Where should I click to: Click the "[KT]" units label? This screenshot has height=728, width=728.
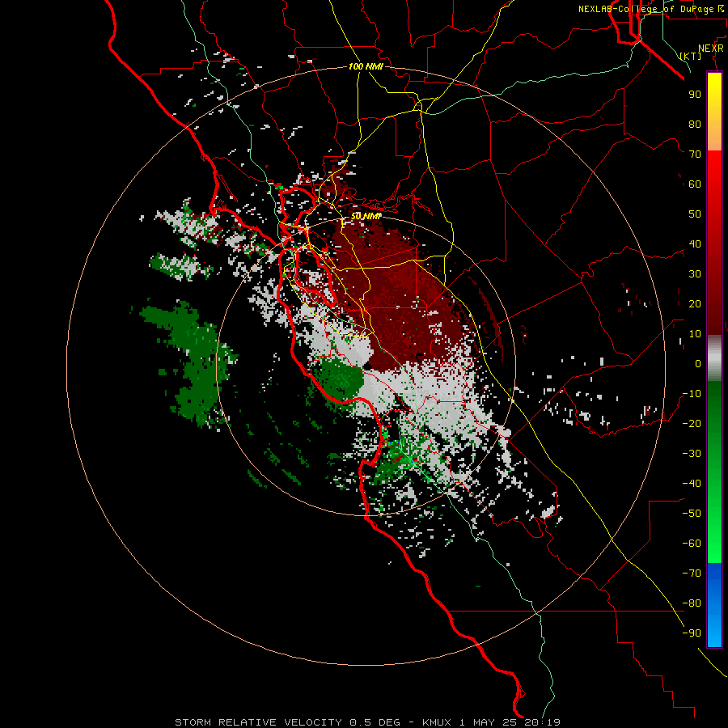[x=691, y=56]
